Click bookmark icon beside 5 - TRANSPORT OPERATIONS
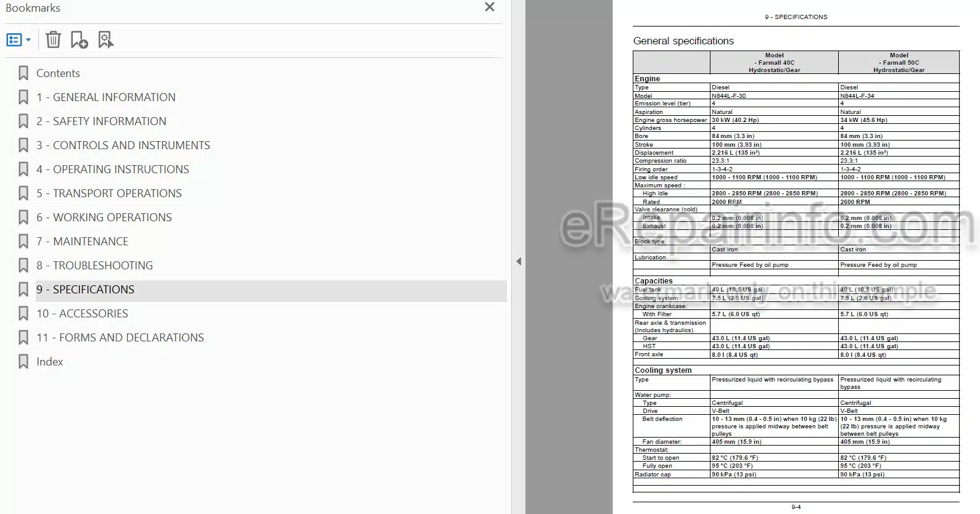Screen dimensions: 980x514 pyautogui.click(x=23, y=194)
